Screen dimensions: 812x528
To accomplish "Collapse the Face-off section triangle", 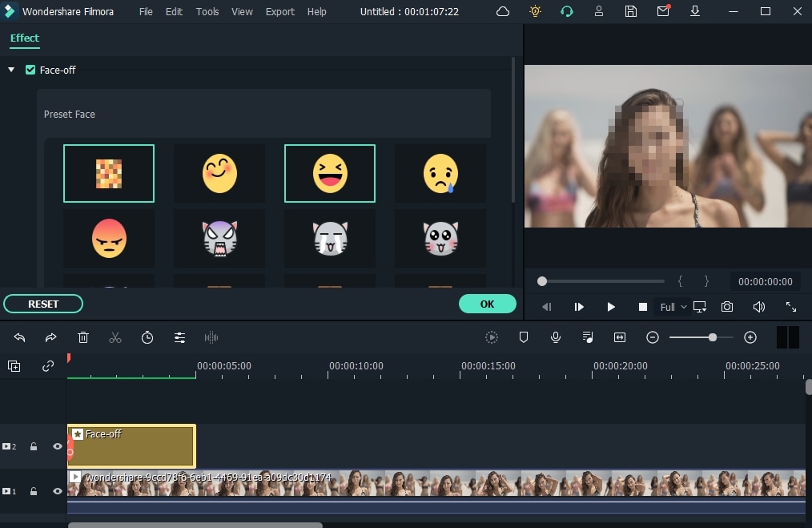I will [11, 70].
